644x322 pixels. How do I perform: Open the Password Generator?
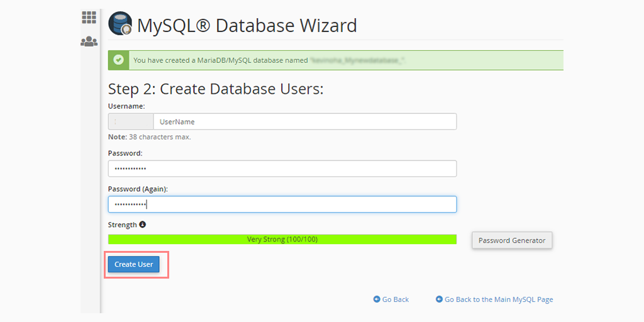coord(512,240)
